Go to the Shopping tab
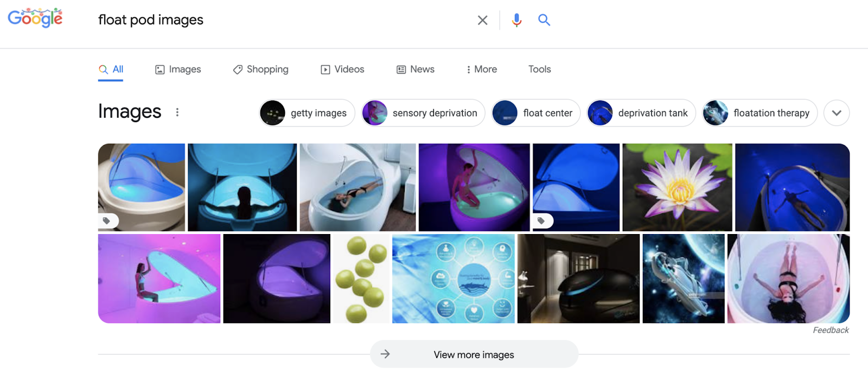The image size is (868, 379). [x=261, y=70]
